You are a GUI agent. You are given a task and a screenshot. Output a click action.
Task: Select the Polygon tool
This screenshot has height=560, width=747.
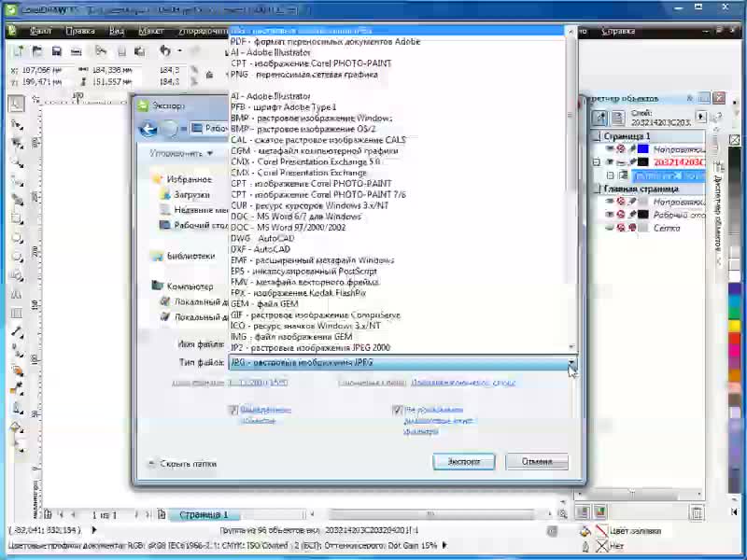coord(17,258)
